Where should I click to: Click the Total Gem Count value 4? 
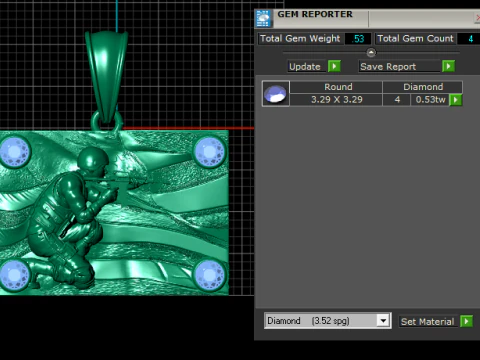470,39
